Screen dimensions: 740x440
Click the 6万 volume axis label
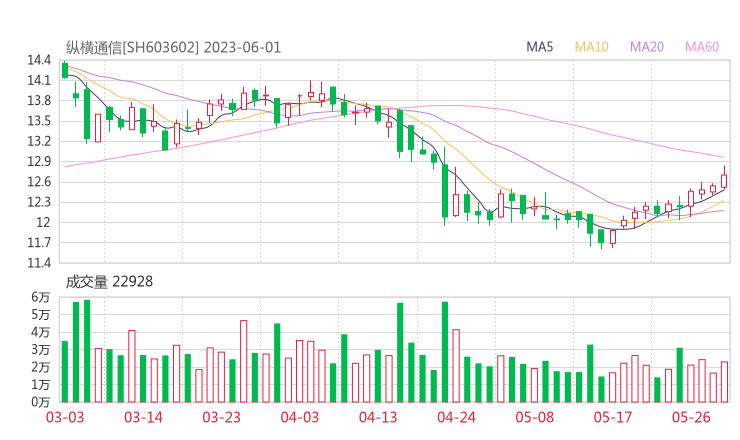41,297
